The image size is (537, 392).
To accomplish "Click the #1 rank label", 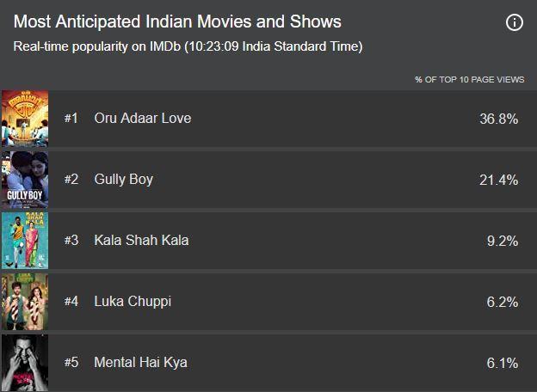I will (x=71, y=119).
